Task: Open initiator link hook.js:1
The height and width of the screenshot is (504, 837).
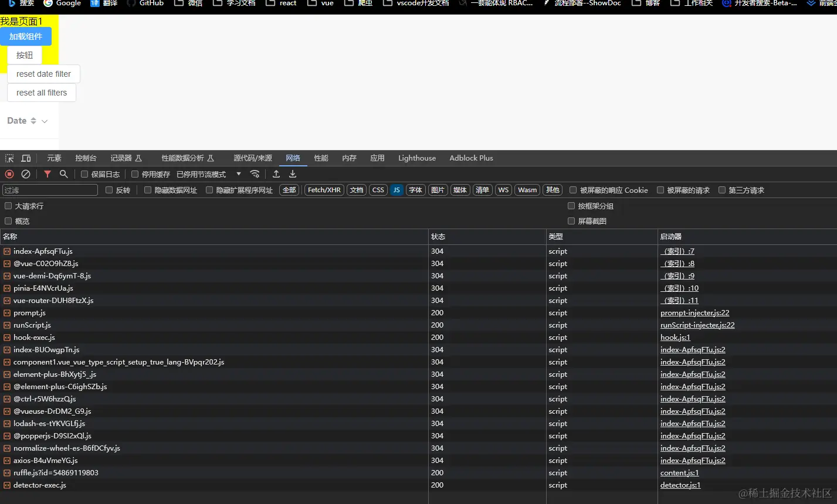Action: 675,338
